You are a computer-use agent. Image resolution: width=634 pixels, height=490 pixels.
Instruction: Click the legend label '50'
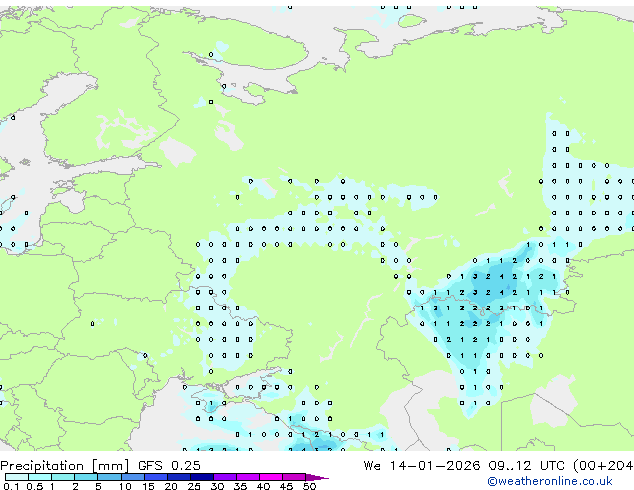click(310, 486)
